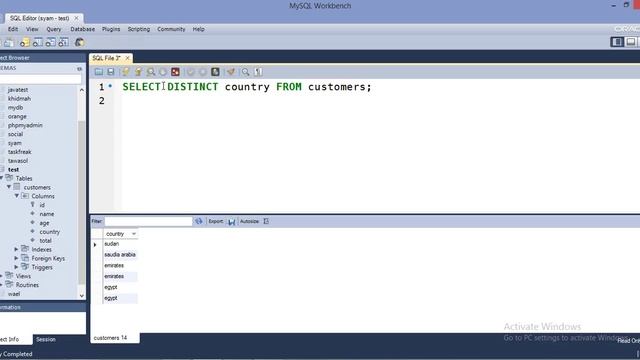Rollback the current transaction icon

(202, 72)
